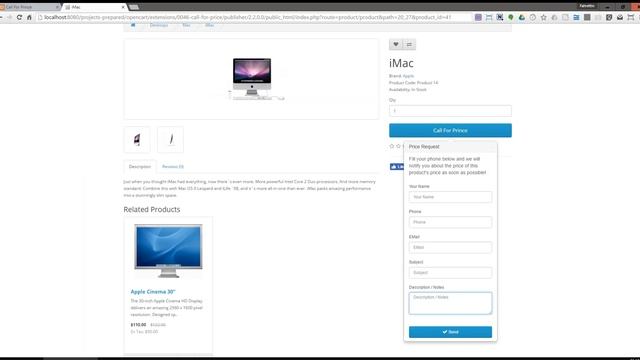Click the purple square extension icon

point(478,17)
